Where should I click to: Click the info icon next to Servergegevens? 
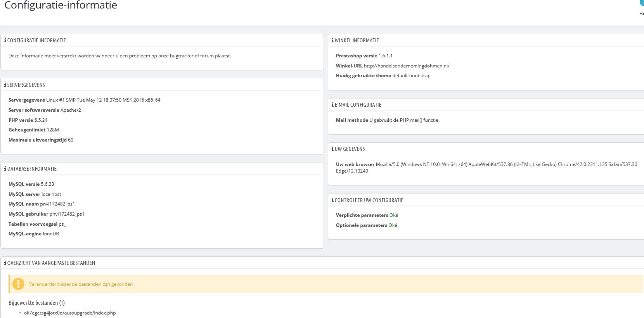coord(5,85)
